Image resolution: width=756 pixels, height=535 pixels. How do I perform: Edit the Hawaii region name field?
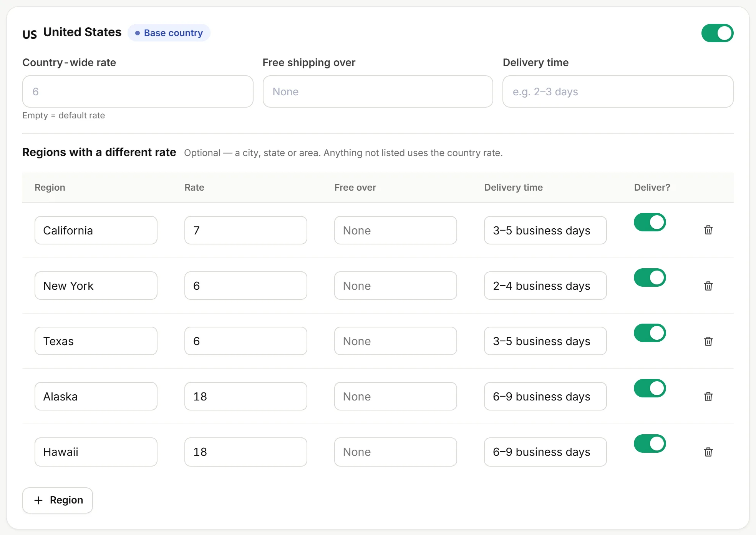(x=96, y=452)
